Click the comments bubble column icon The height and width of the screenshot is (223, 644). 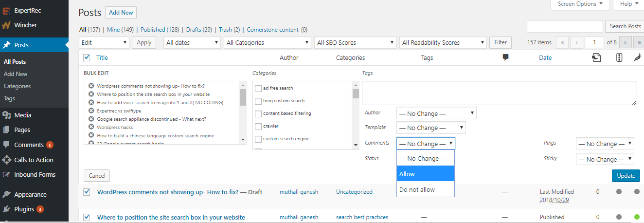(x=505, y=57)
